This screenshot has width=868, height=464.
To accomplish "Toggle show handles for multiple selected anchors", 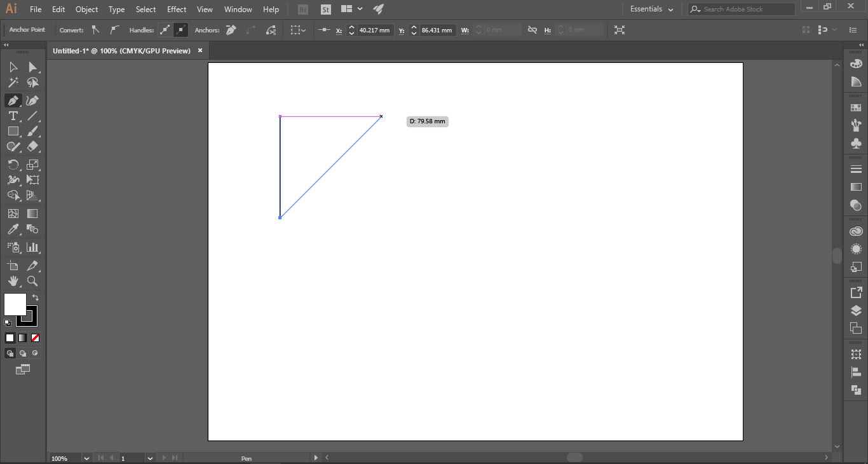I will pos(165,30).
